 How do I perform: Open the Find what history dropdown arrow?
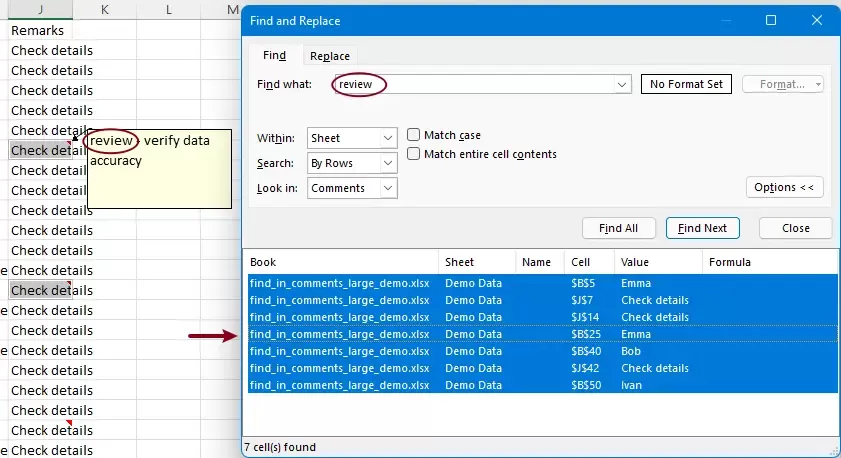[622, 84]
